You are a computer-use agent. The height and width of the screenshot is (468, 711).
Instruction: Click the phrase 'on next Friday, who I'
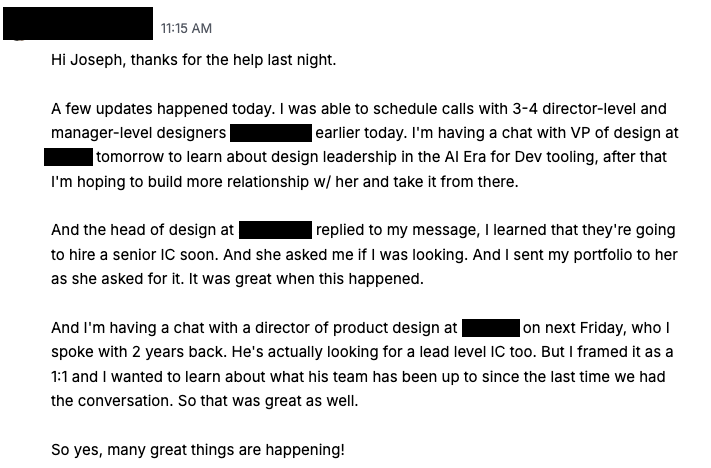[596, 327]
